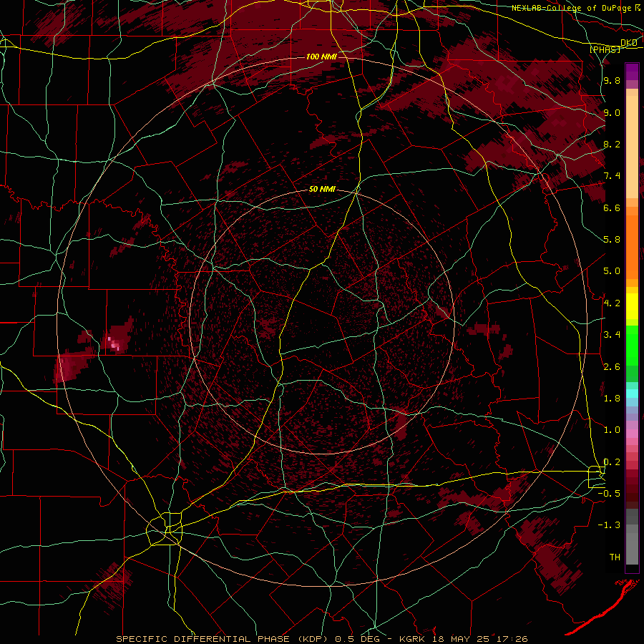Viewport: 644px width, 644px height.
Task: Click the 7.4 value on the scale
Action: coord(612,176)
